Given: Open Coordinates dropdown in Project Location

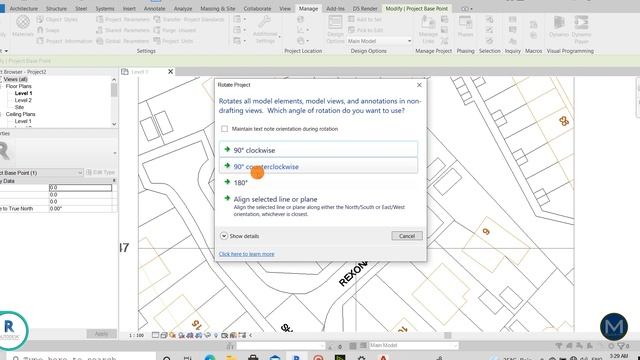Looking at the screenshot, I should [302, 30].
